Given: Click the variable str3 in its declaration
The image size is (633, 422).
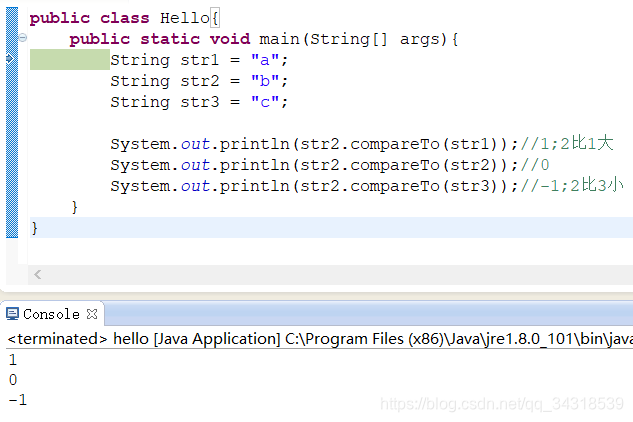Looking at the screenshot, I should (x=199, y=102).
